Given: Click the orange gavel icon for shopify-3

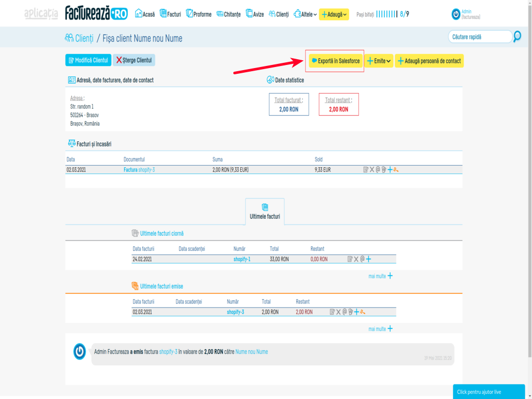Looking at the screenshot, I should click(x=363, y=312).
